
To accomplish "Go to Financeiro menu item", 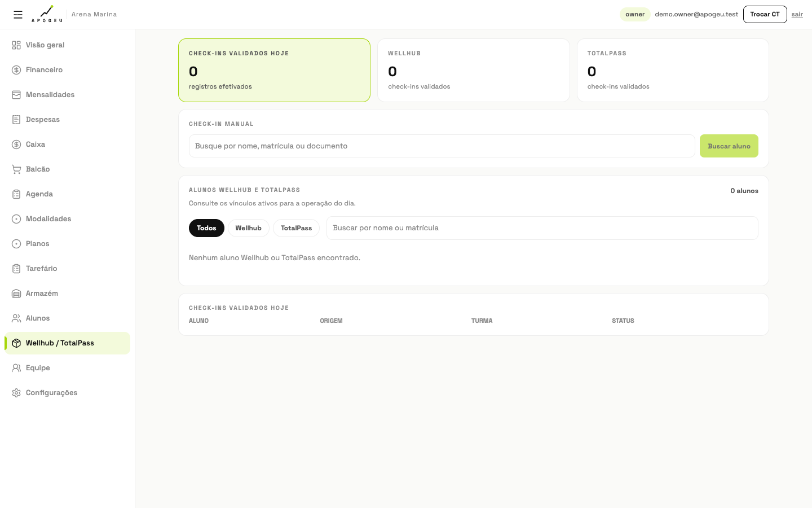I will click(67, 70).
